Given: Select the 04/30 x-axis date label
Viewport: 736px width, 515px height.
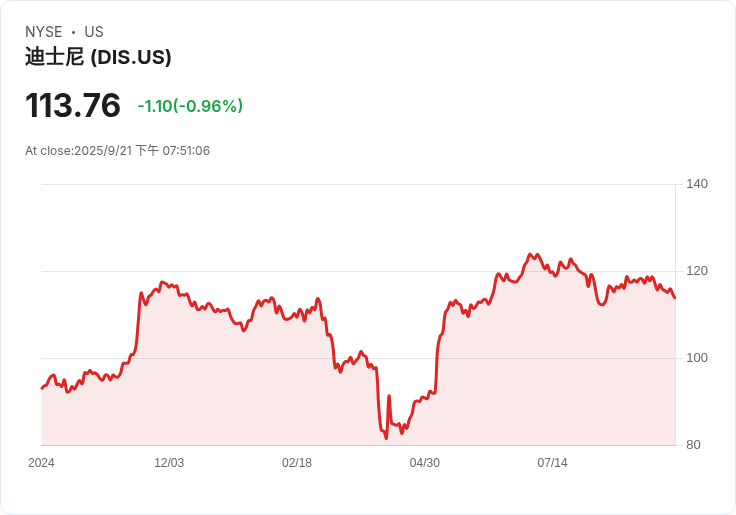Looking at the screenshot, I should pyautogui.click(x=425, y=463).
